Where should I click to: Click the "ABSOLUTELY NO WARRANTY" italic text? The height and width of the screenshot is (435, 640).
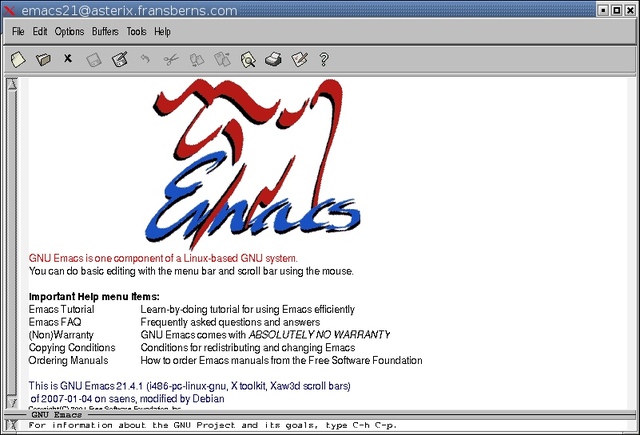(320, 335)
